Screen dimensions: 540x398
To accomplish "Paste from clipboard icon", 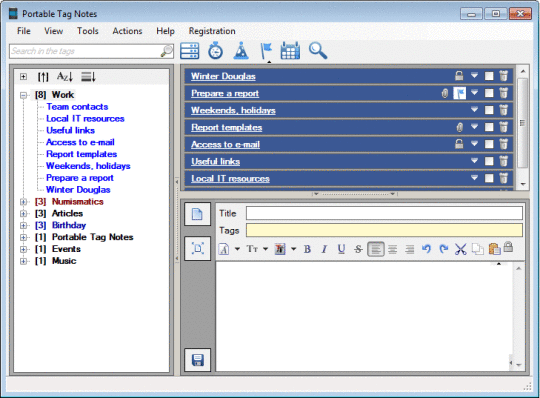I will tap(494, 249).
